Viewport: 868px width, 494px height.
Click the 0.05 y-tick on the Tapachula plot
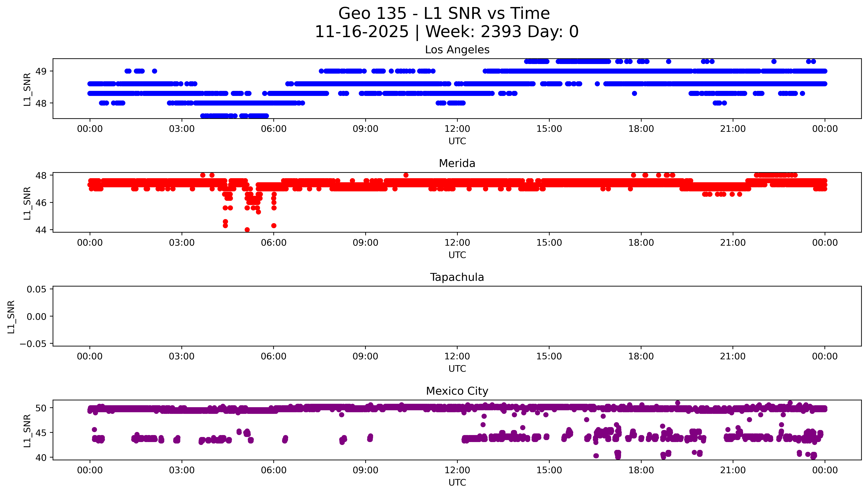tap(36, 289)
